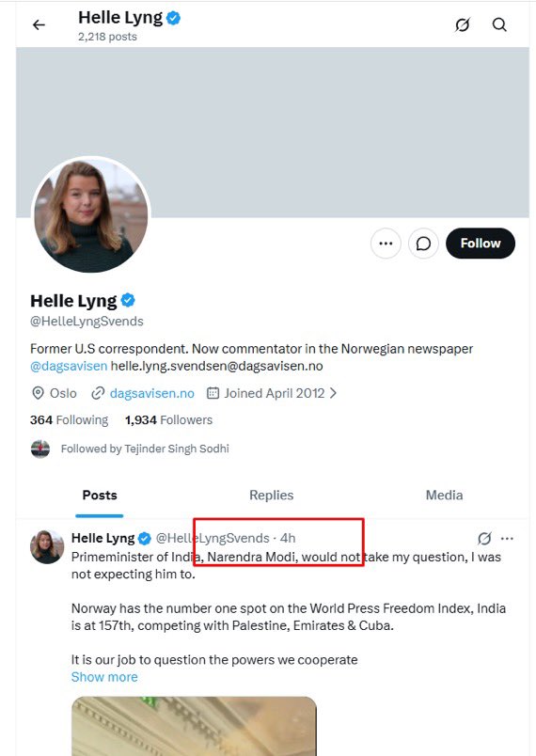The width and height of the screenshot is (536, 756).
Task: Expand the post with Show more
Action: pyautogui.click(x=104, y=677)
